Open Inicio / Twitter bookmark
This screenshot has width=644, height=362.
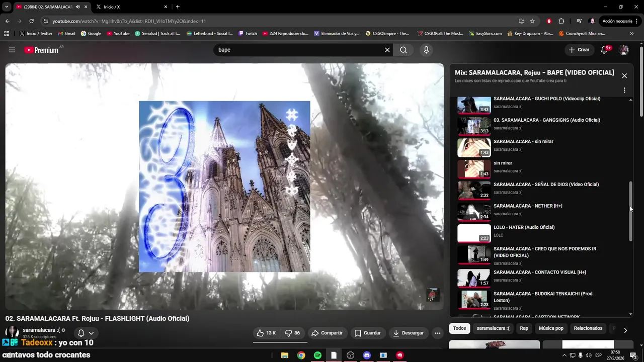tap(36, 34)
